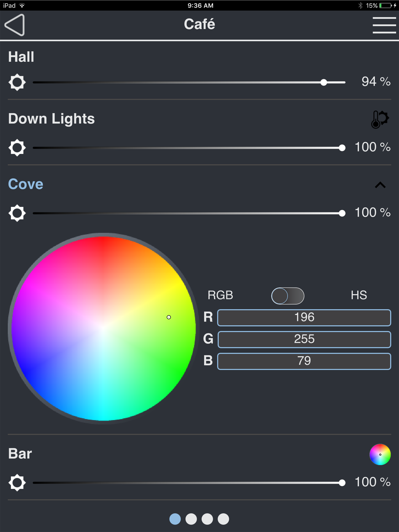Click the Hall brightness slider handle
This screenshot has width=399, height=532.
(324, 82)
